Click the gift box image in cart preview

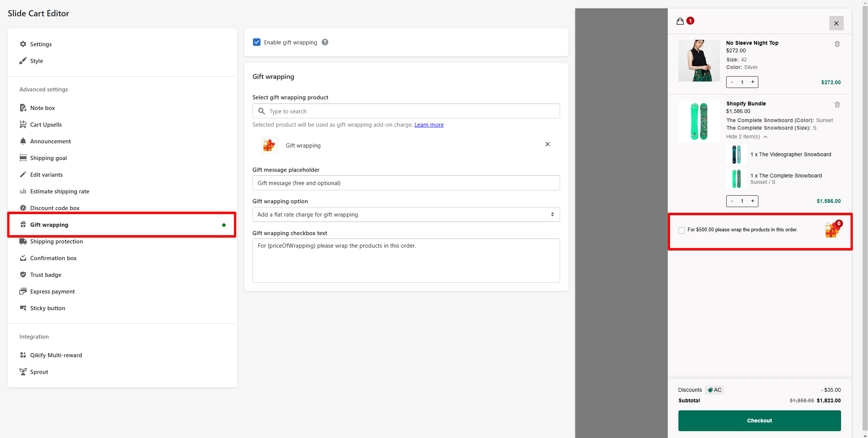coord(832,229)
